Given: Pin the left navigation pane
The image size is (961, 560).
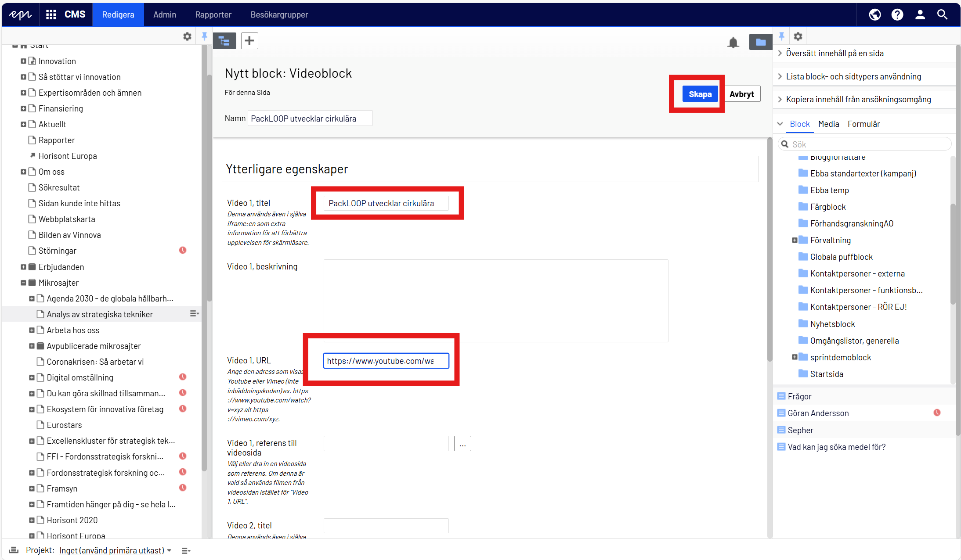Looking at the screenshot, I should click(x=204, y=36).
